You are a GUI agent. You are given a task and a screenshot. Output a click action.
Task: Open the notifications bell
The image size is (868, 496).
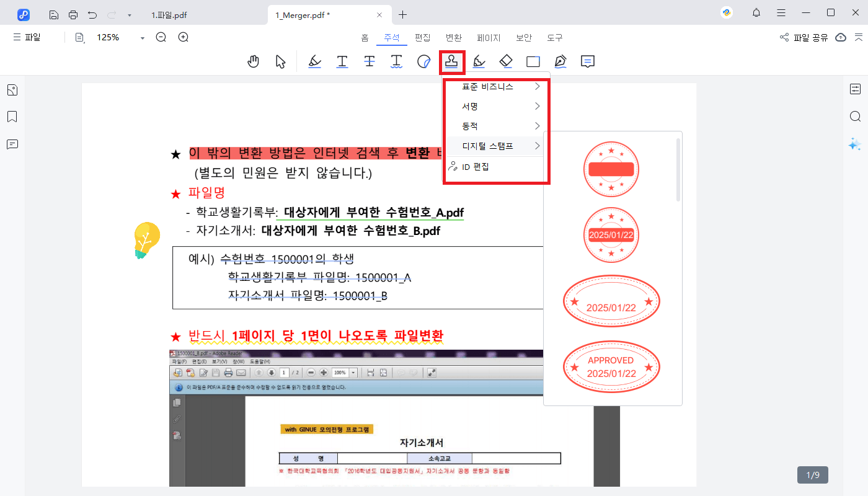pyautogui.click(x=756, y=13)
